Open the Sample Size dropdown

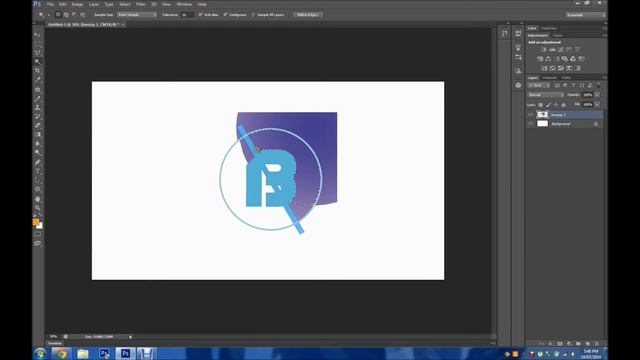(x=137, y=15)
